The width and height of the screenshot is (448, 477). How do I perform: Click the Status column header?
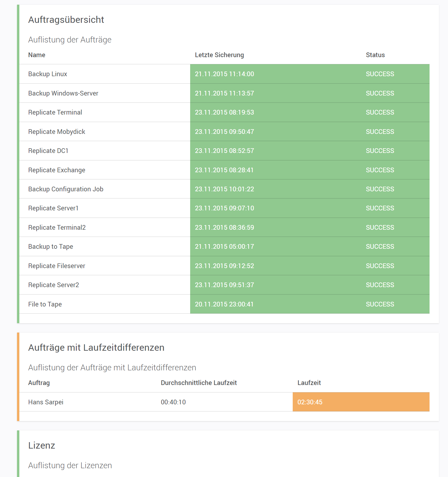tap(375, 55)
